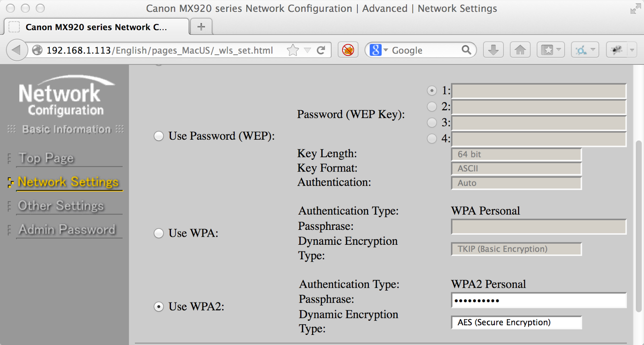The width and height of the screenshot is (644, 345).
Task: Open the AES (Secure Encryption) dropdown
Action: coord(516,322)
